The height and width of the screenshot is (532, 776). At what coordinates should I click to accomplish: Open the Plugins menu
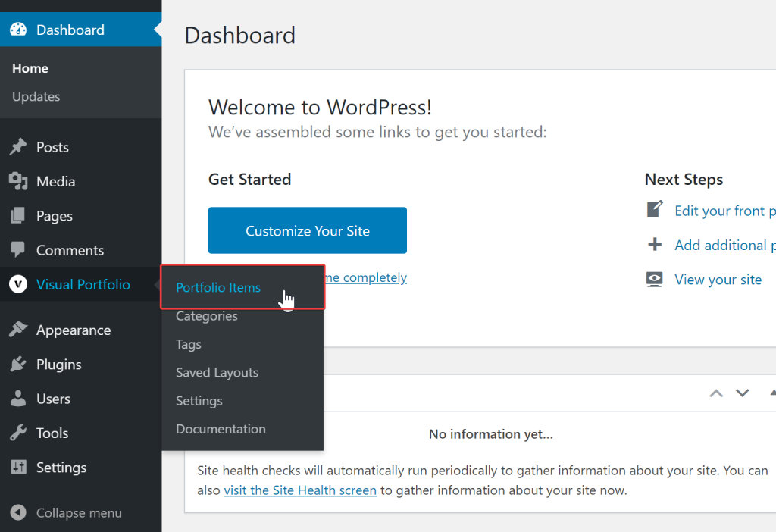coord(80,365)
